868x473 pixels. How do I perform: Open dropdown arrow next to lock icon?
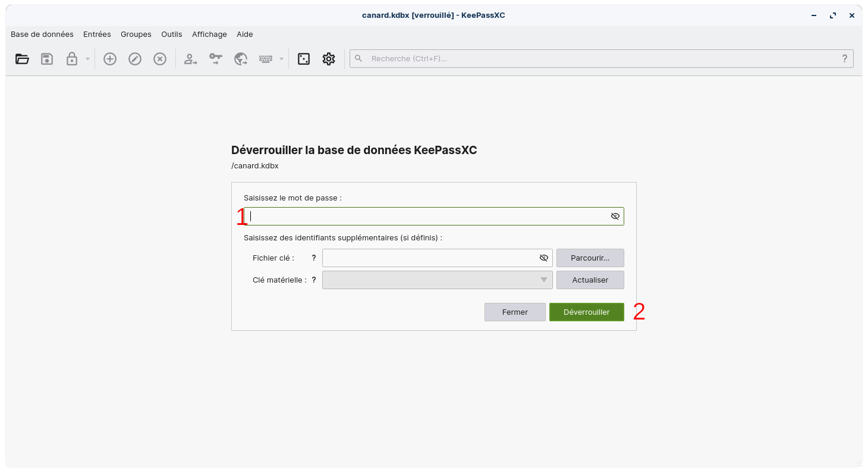(x=87, y=59)
